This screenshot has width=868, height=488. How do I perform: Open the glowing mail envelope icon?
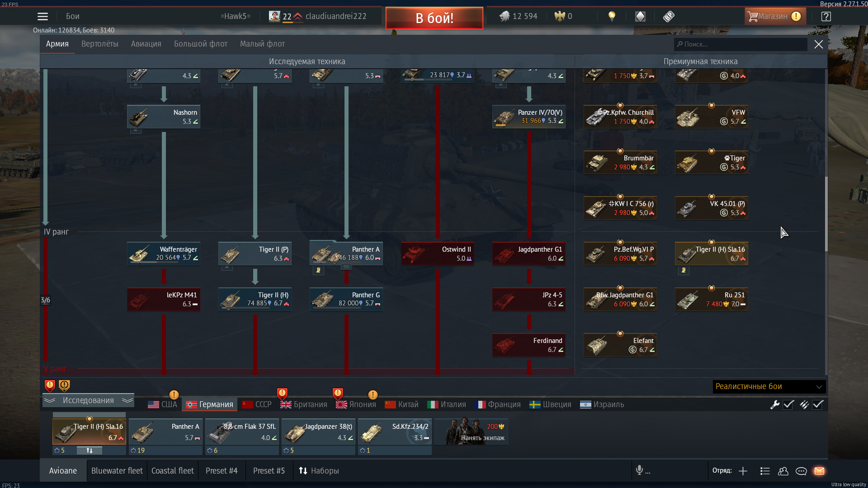(819, 471)
